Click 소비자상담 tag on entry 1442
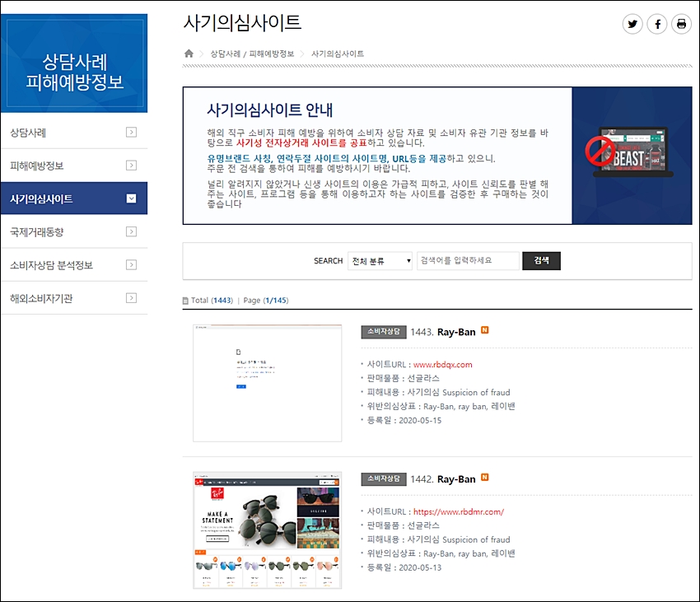The image size is (700, 602). tap(384, 478)
